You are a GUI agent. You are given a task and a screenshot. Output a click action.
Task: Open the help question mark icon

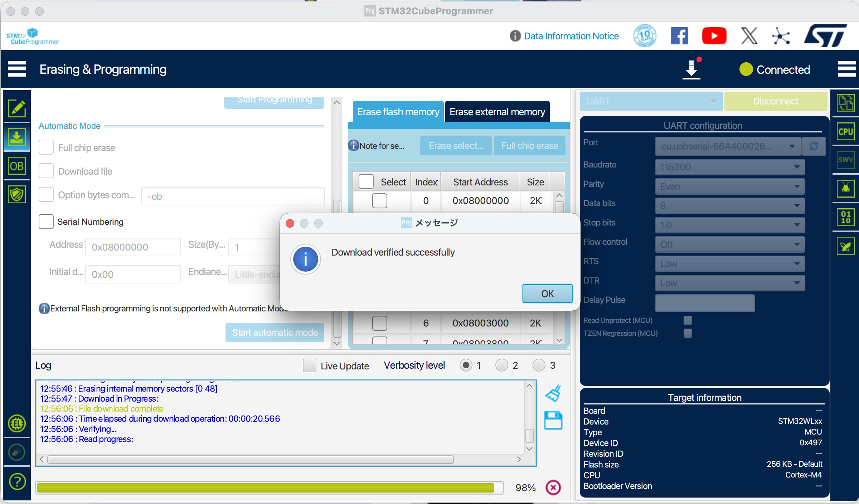(17, 481)
